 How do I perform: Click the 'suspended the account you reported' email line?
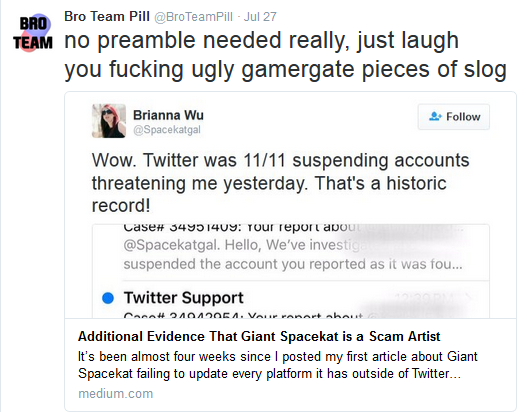pyautogui.click(x=293, y=264)
